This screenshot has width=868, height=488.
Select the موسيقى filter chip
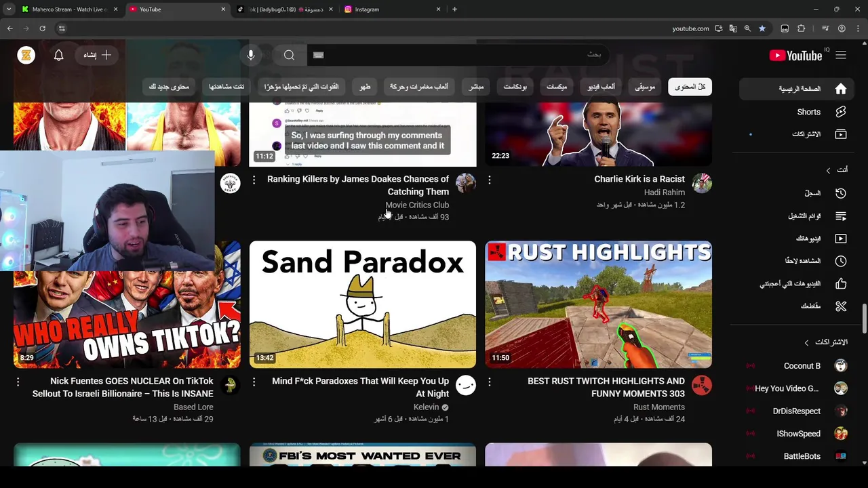click(x=645, y=87)
